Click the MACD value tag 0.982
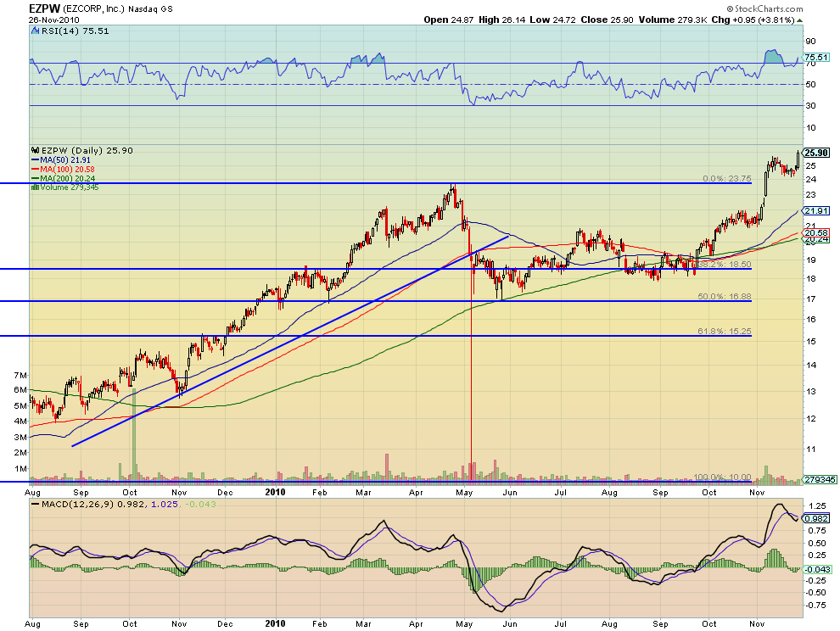The width and height of the screenshot is (840, 631). (x=817, y=518)
